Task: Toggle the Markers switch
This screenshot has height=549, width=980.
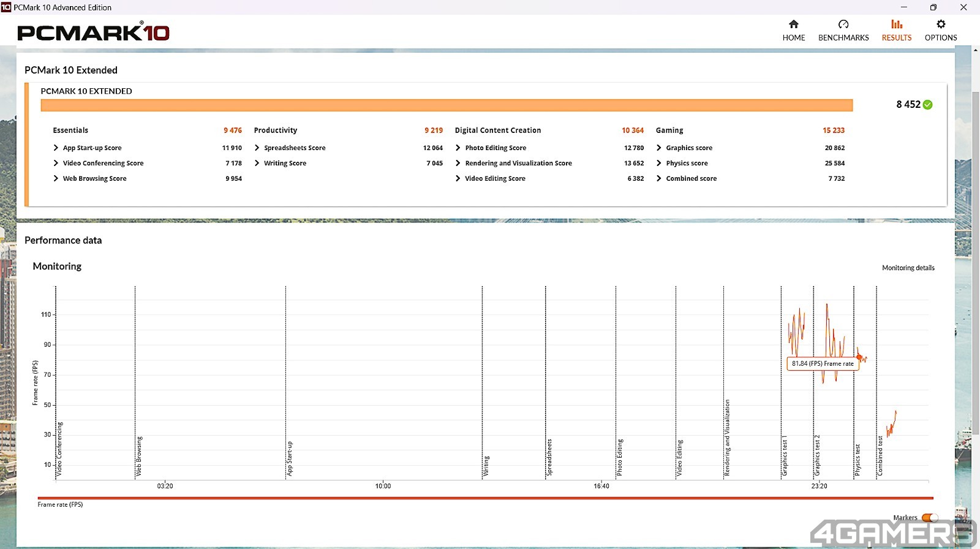Action: click(930, 518)
